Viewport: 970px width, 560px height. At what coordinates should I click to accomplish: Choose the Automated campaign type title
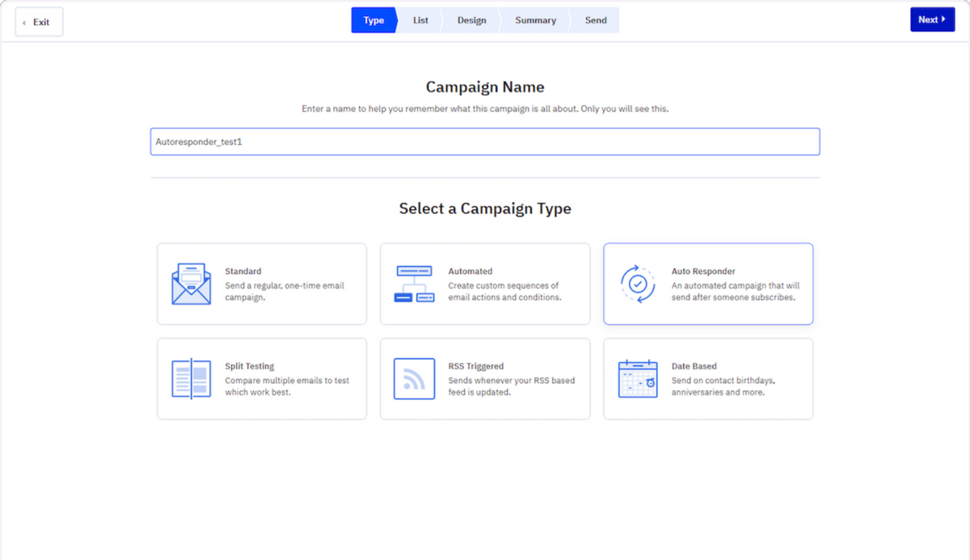click(470, 272)
